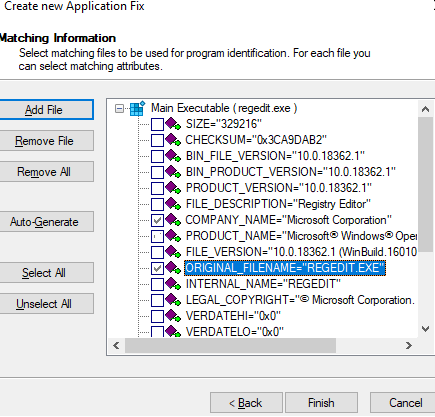Click the Finish button

tap(321, 403)
